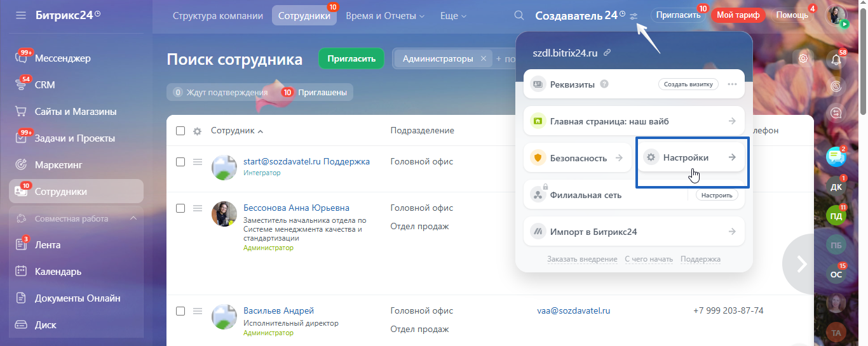This screenshot has width=868, height=346.
Task: Click the Лента sidebar icon
Action: [21, 245]
